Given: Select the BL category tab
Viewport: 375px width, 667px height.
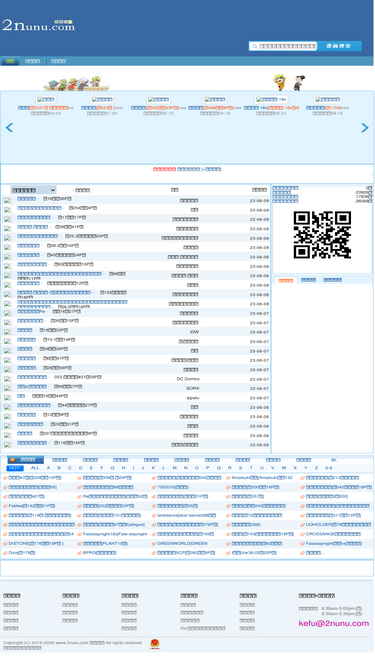Looking at the screenshot, I should coord(334,460).
